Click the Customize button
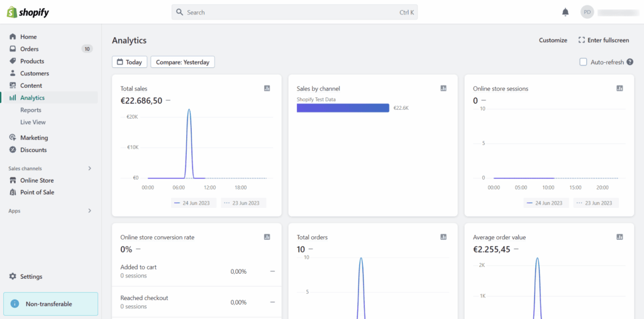 coord(553,40)
